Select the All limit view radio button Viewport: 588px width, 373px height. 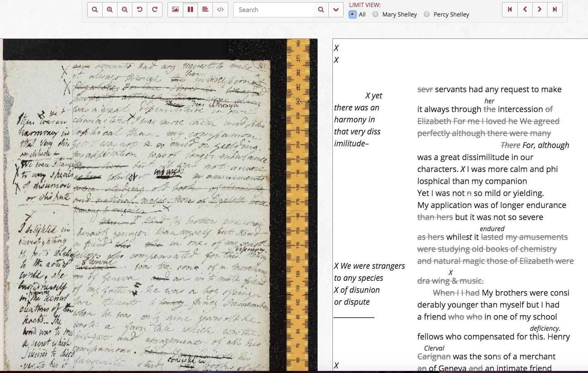click(352, 14)
